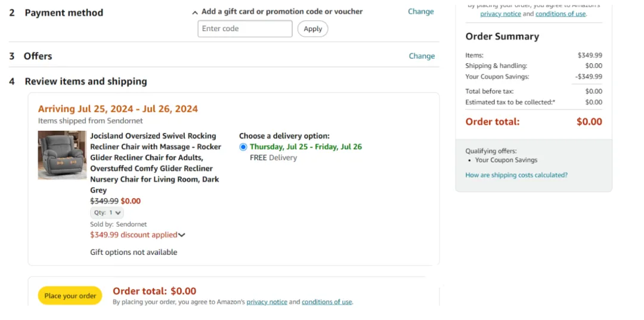Viewport: 644px width, 320px height.
Task: Click Change link for Payment method
Action: coord(420,11)
